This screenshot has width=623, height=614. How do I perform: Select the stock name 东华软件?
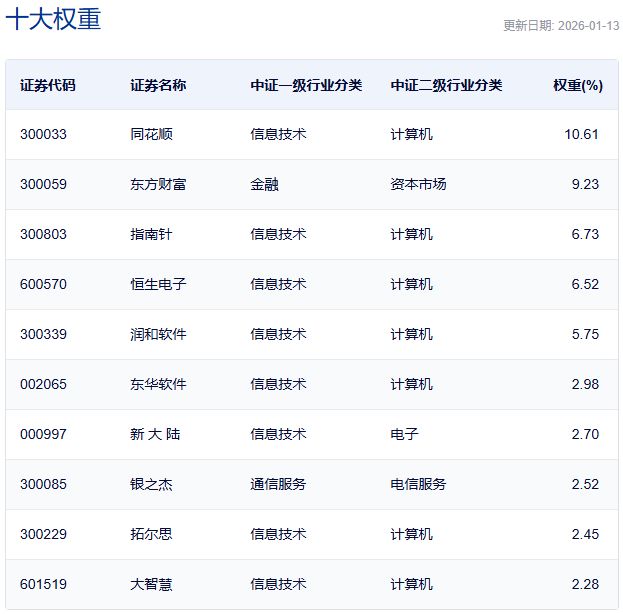158,384
